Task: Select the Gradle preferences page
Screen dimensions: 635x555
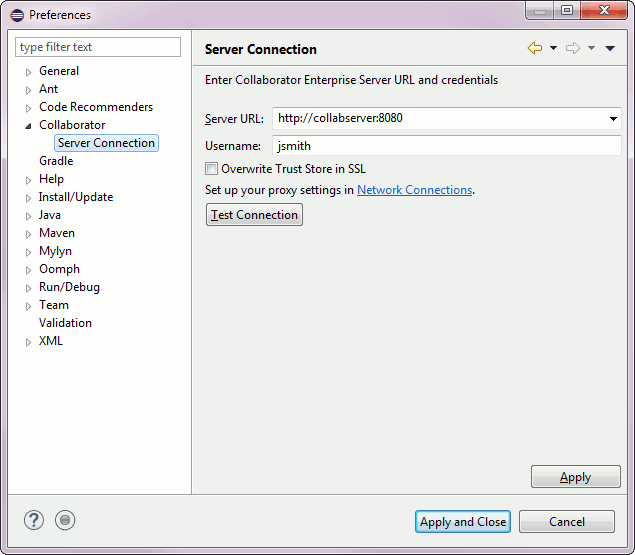Action: pos(56,161)
